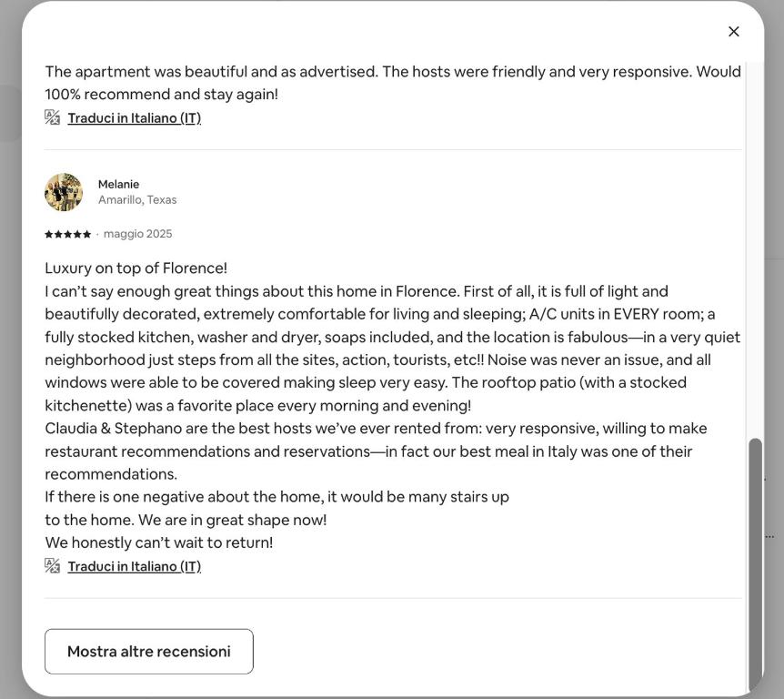Click the sentence 'We honestly can't wait to return!'
784x699 pixels.
tap(159, 542)
